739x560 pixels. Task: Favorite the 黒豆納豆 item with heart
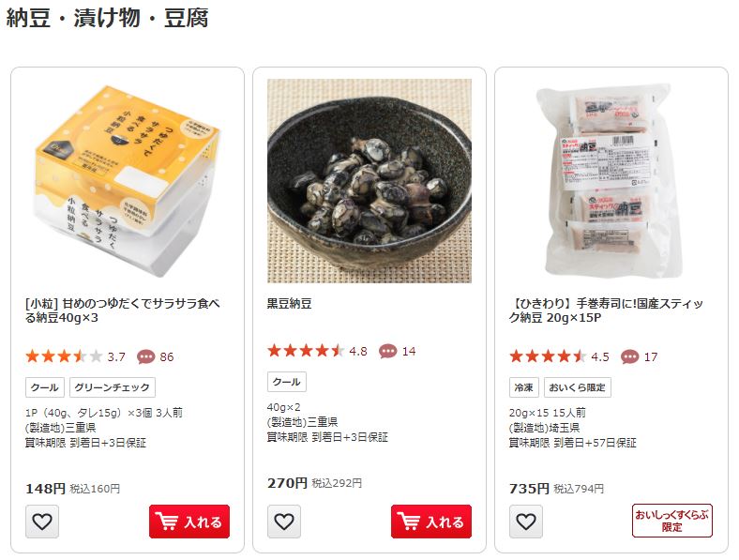[x=284, y=522]
